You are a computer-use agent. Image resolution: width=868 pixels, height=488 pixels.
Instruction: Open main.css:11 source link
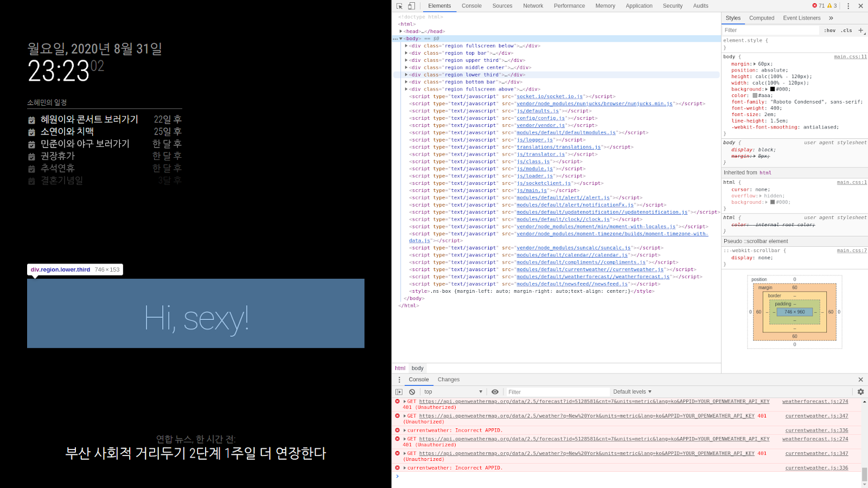tap(850, 57)
